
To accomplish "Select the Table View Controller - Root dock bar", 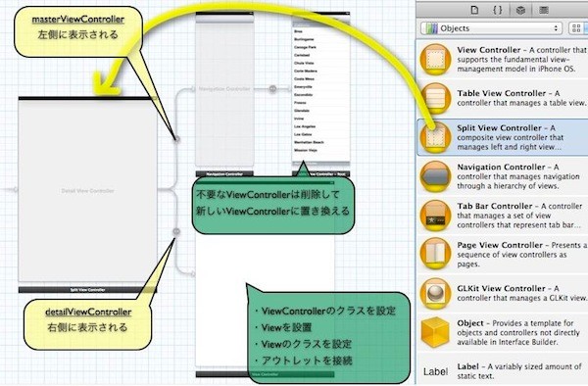I will (321, 173).
